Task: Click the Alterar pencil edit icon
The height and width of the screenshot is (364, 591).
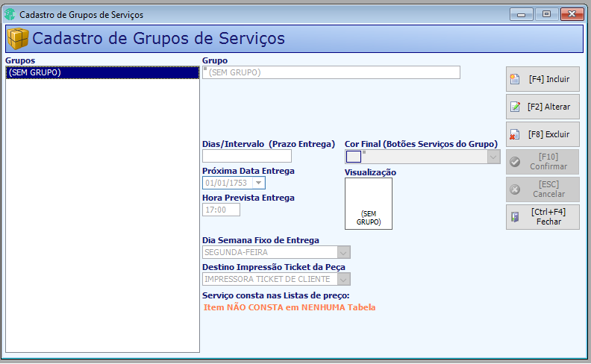Action: point(515,107)
